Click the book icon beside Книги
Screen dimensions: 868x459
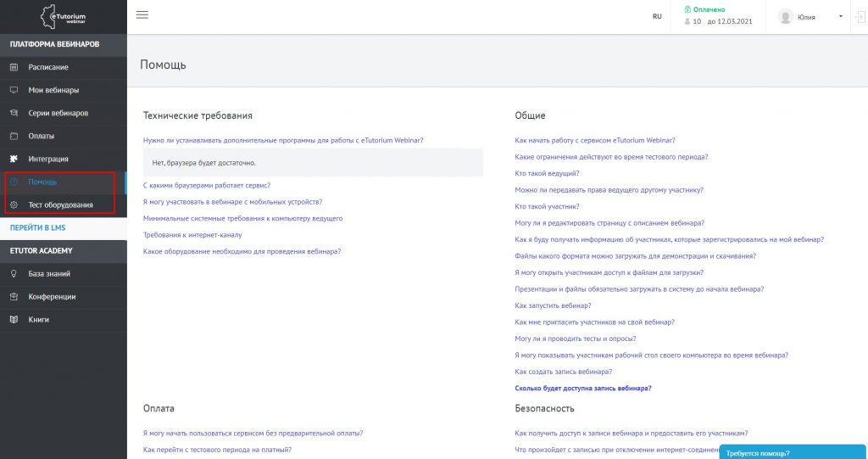[x=14, y=320]
